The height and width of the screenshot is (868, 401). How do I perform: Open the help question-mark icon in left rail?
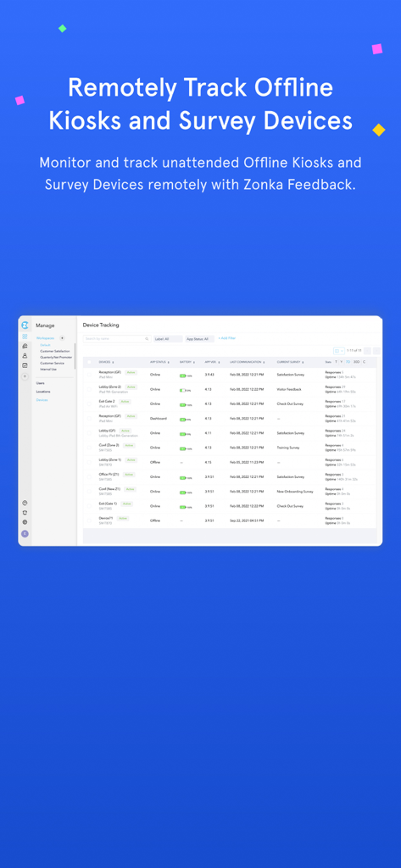[x=25, y=504]
